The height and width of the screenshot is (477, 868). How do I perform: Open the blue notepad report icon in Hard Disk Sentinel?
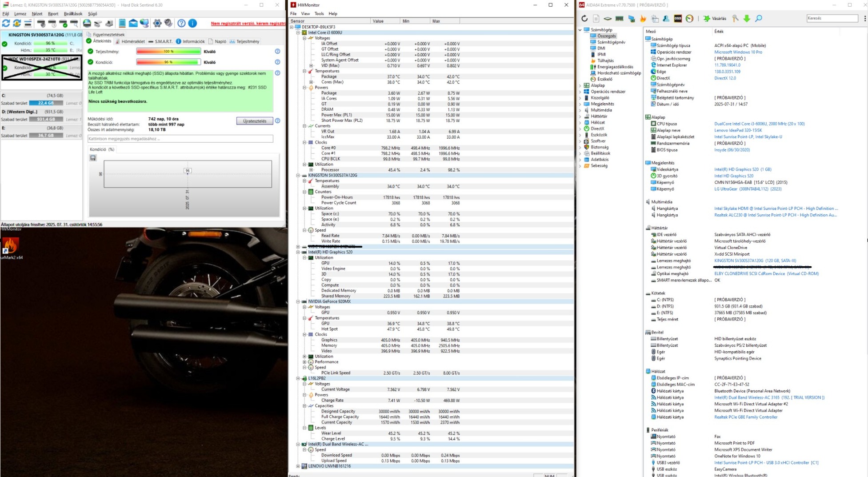tap(122, 23)
